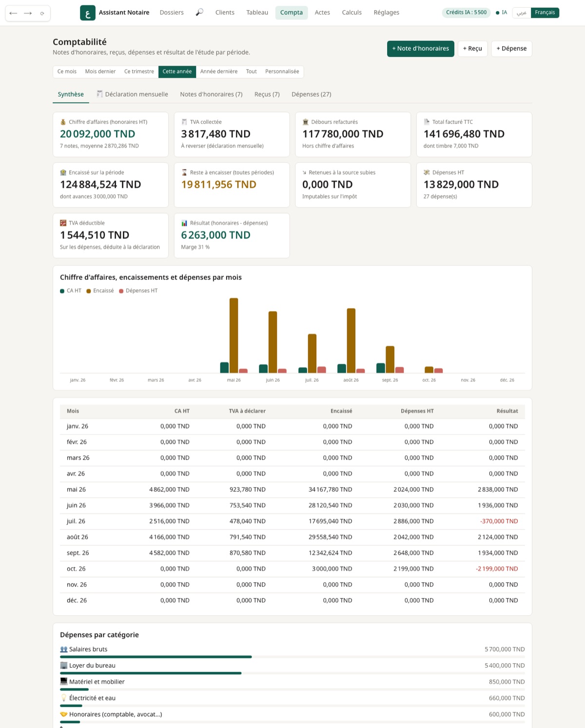Go to the Clients section

tap(225, 13)
